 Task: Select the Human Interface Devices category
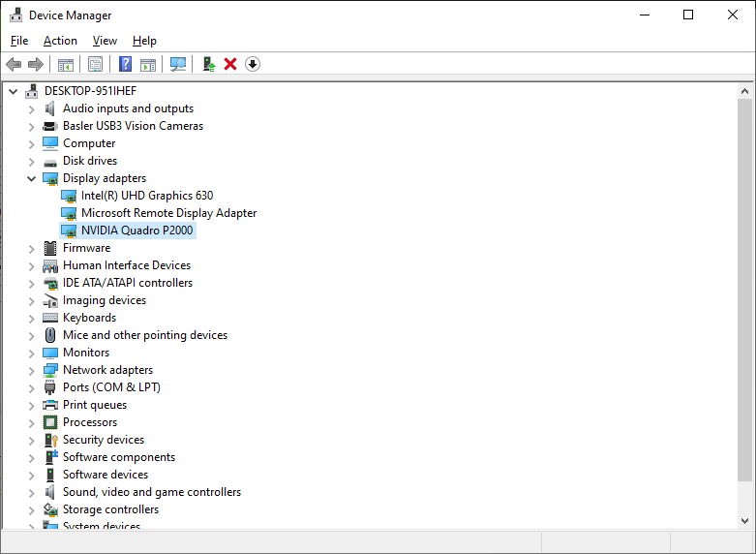pos(126,265)
